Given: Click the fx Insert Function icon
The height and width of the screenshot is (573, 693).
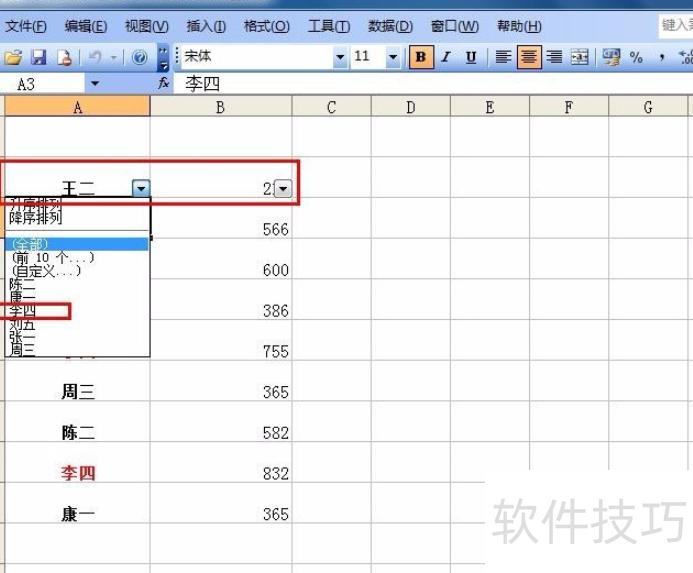Looking at the screenshot, I should (164, 83).
